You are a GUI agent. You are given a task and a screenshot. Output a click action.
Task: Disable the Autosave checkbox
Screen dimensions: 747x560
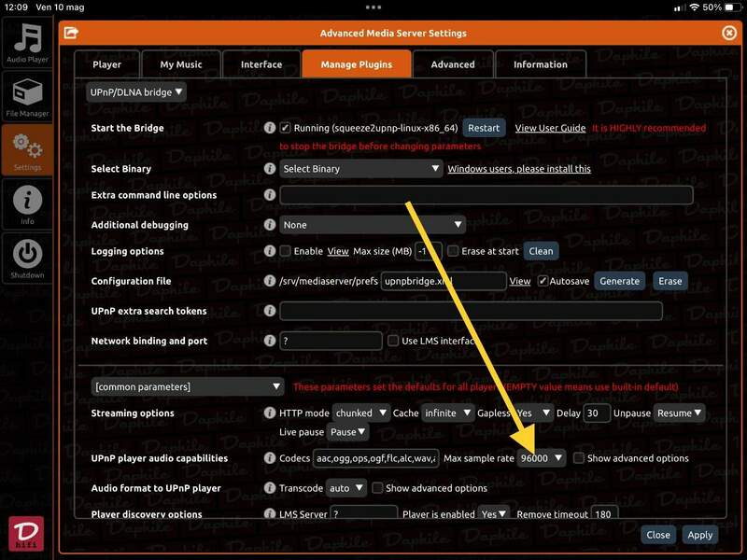point(543,281)
